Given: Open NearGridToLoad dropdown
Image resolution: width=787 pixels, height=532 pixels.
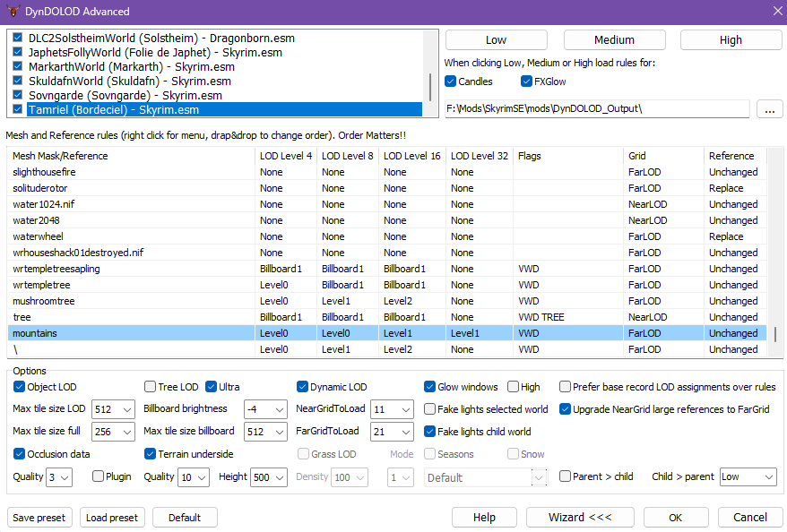Looking at the screenshot, I should pos(392,409).
